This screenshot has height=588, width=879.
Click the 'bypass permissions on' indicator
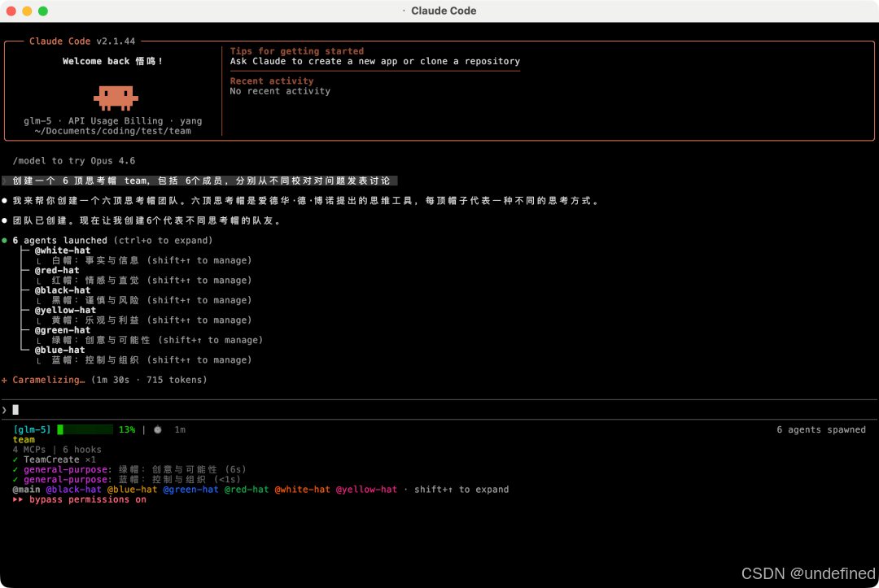[x=80, y=499]
